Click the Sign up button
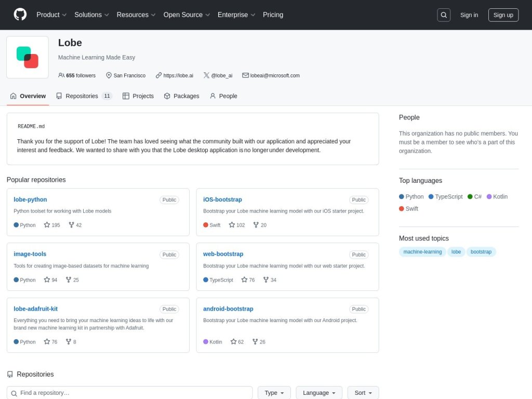 (x=503, y=15)
